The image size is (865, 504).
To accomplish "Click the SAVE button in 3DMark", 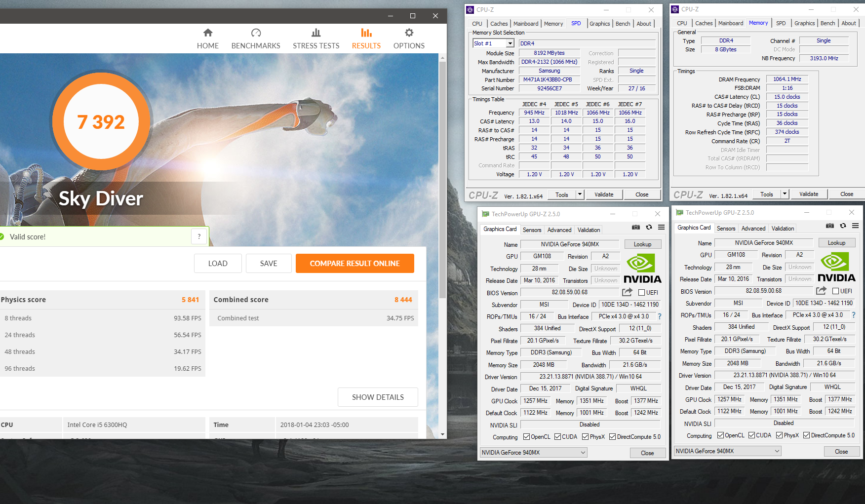I will pyautogui.click(x=269, y=263).
